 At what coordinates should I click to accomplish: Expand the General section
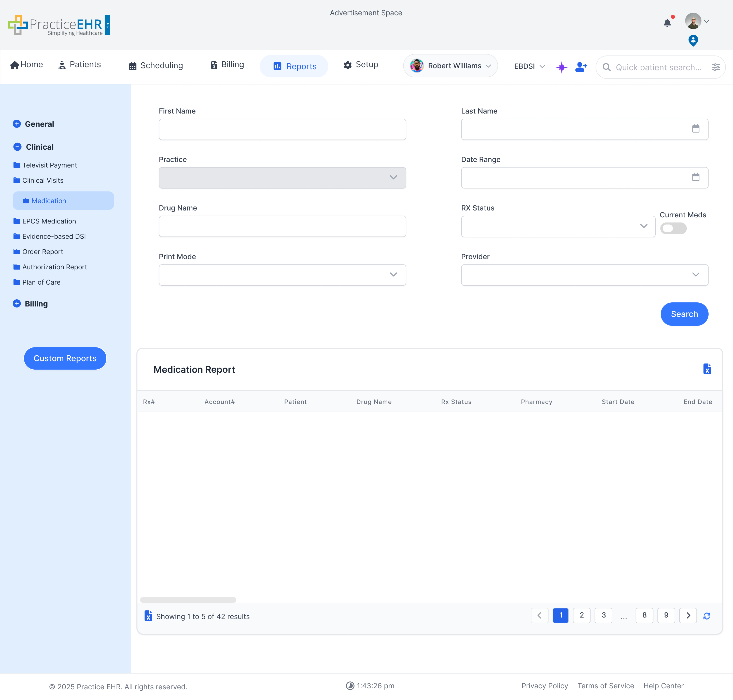pyautogui.click(x=17, y=124)
